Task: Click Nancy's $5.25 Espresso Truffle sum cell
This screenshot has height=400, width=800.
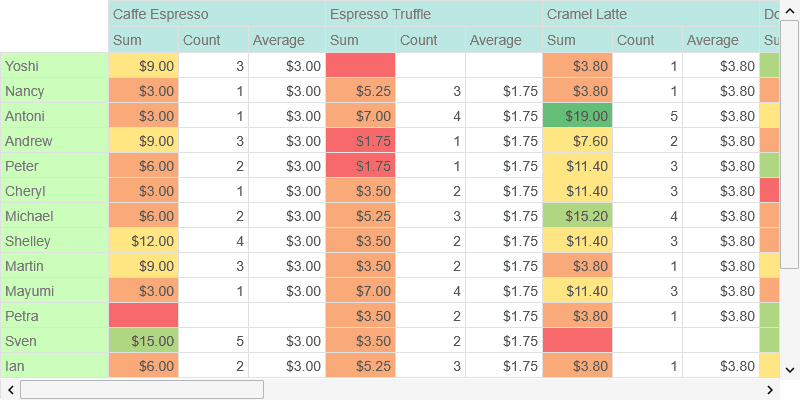Action: point(360,91)
